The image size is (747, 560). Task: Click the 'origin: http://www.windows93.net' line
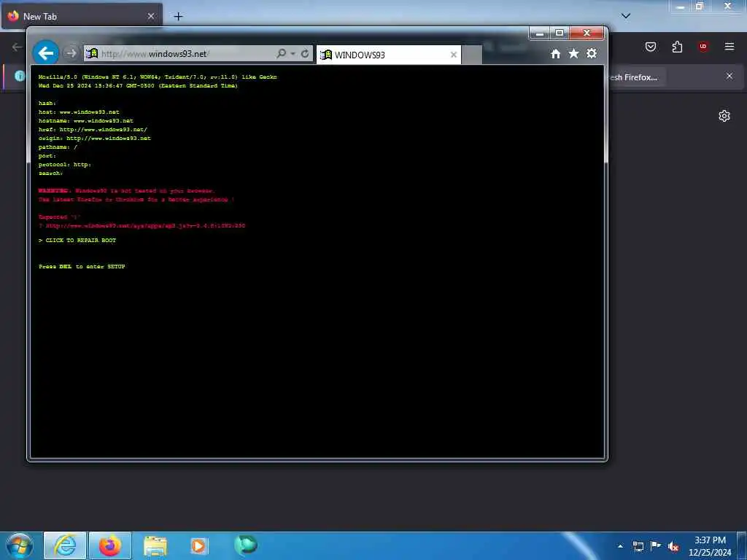pos(94,138)
